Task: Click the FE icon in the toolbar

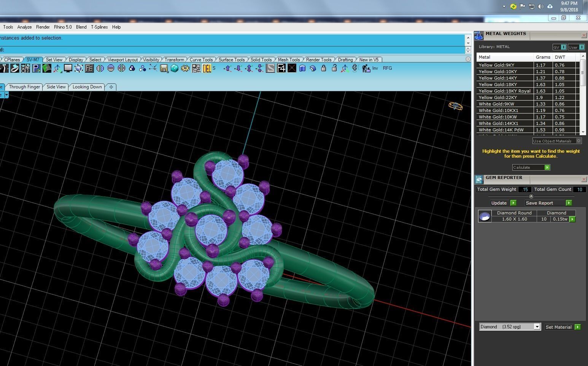Action: (x=89, y=68)
